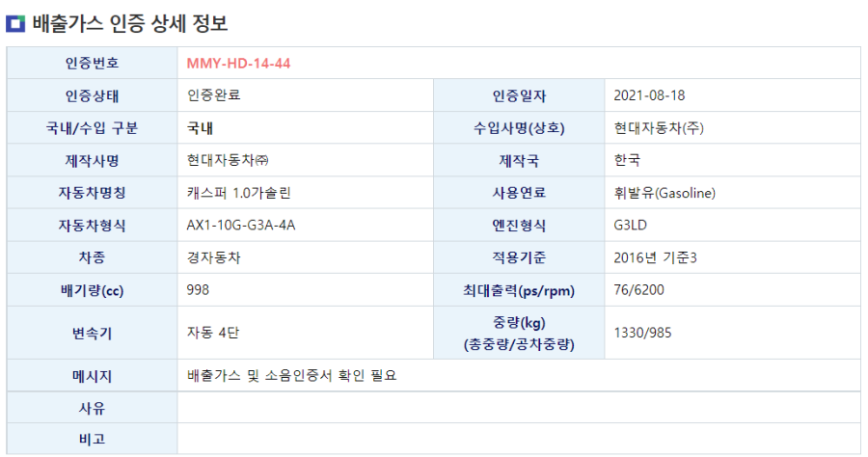Viewport: 868px width, 457px height.
Task: Click the 최대출력(ps/rpm) label
Action: (519, 290)
